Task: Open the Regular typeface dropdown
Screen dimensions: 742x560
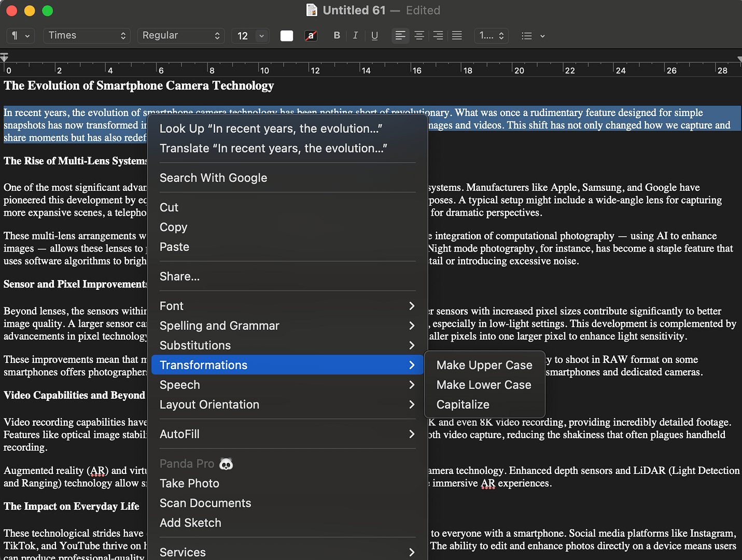Action: [x=180, y=36]
